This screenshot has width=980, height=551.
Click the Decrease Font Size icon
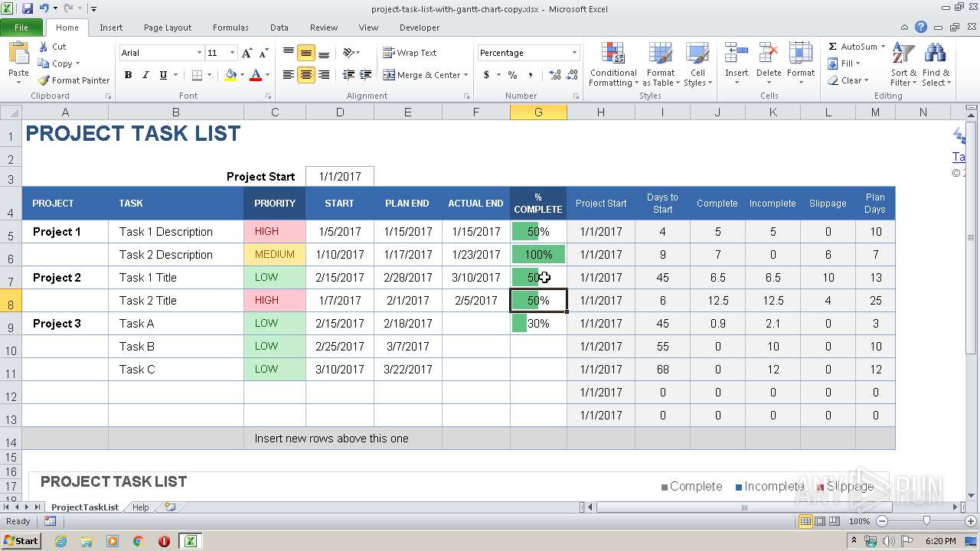pos(263,53)
